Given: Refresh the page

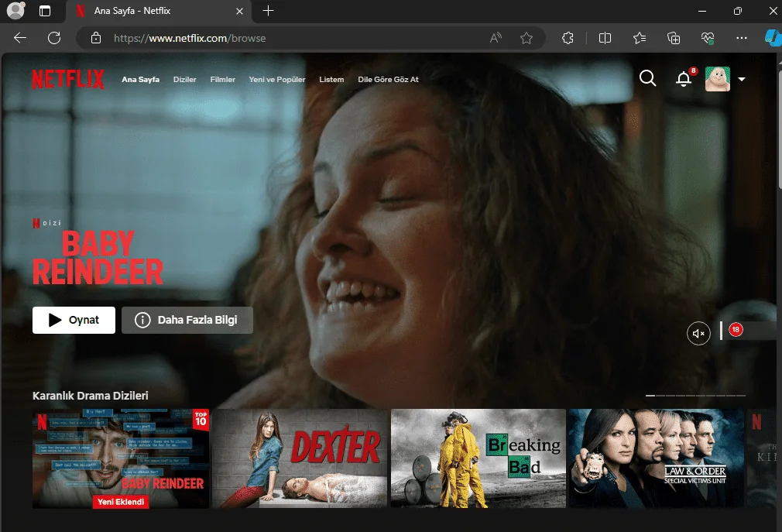Looking at the screenshot, I should click(x=54, y=38).
